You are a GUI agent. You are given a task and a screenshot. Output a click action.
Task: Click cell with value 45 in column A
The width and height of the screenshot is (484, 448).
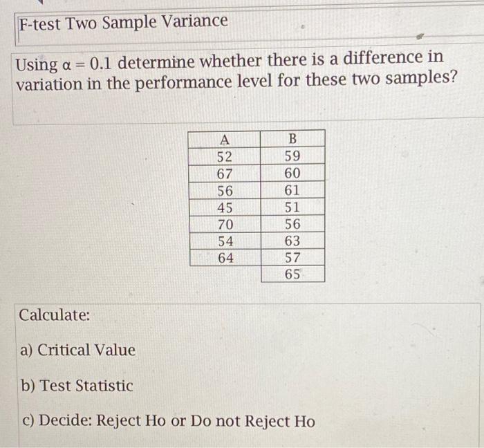225,207
